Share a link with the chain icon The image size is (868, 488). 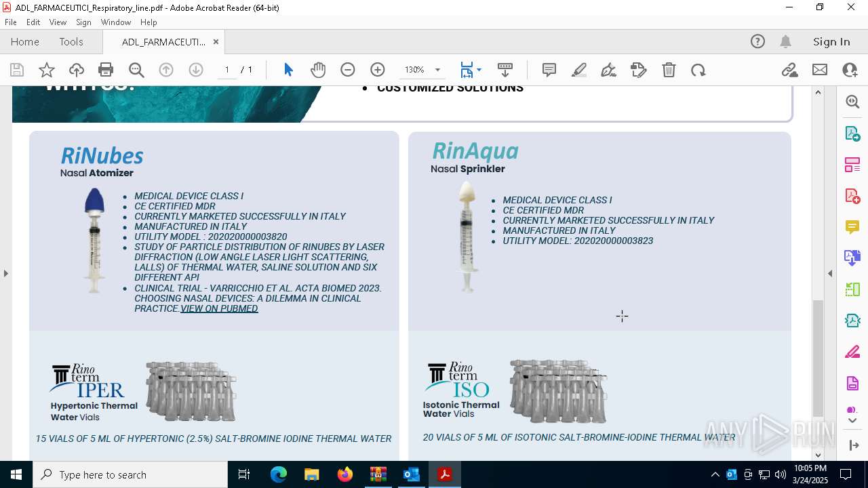click(x=790, y=70)
